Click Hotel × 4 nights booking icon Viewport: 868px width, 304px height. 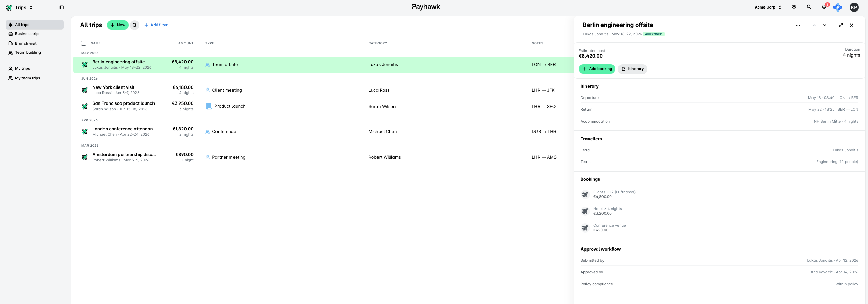click(x=585, y=211)
